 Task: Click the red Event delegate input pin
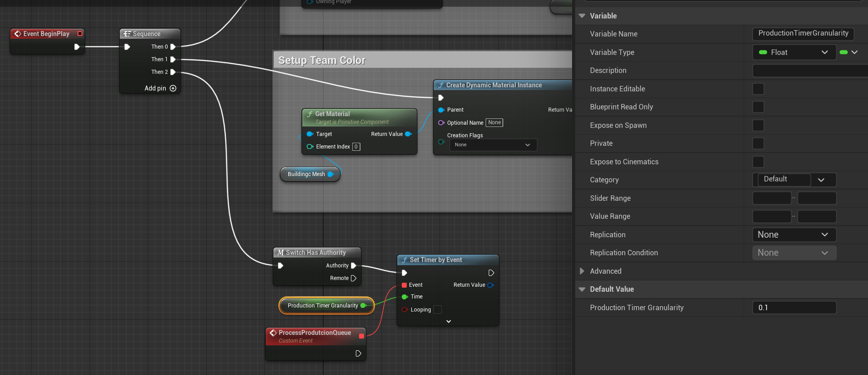[404, 285]
